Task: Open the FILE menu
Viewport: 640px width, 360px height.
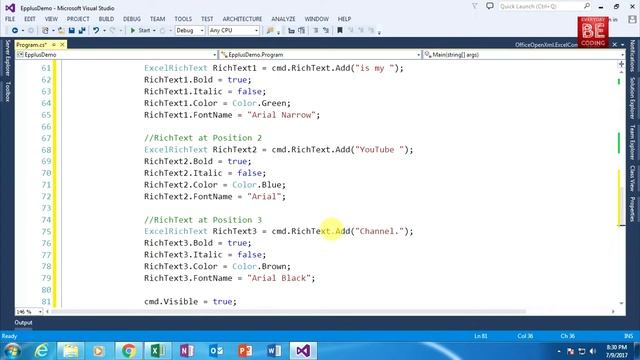Action: 10,19
